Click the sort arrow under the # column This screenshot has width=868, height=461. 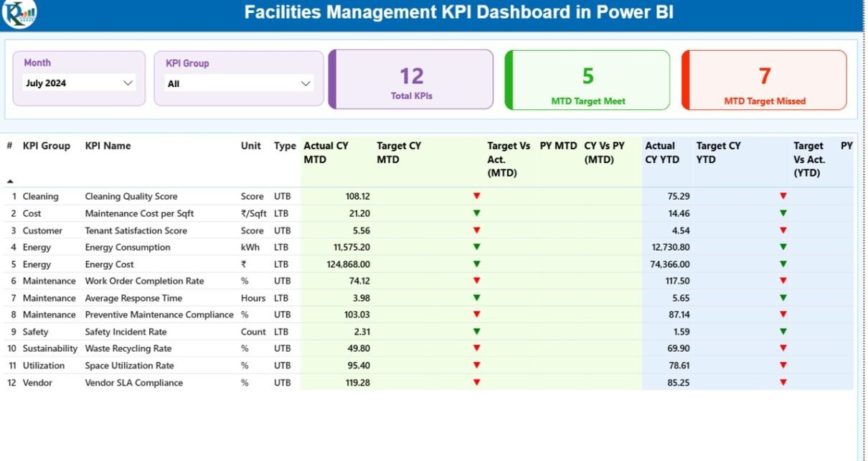pyautogui.click(x=10, y=182)
